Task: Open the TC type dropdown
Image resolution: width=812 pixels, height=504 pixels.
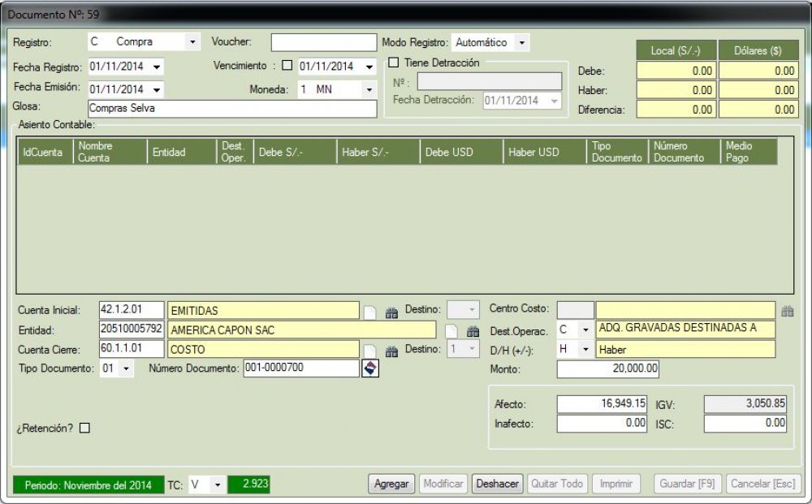Action: [x=218, y=485]
